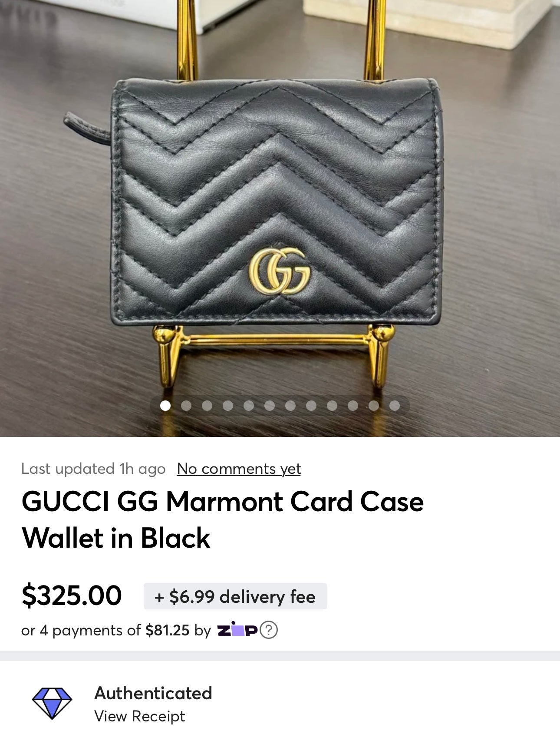Jump to second photo carousel dot
This screenshot has width=560, height=744.
pos(186,405)
